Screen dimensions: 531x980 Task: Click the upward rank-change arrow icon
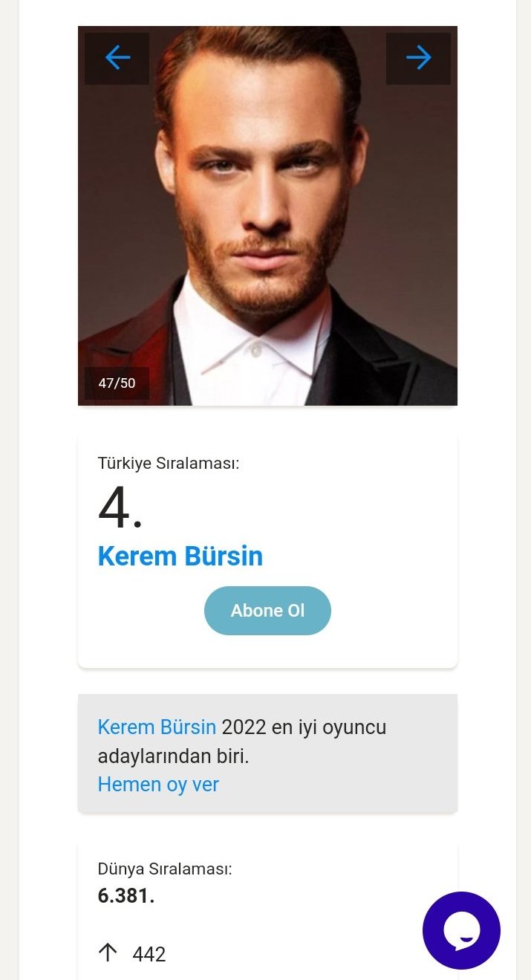click(108, 953)
